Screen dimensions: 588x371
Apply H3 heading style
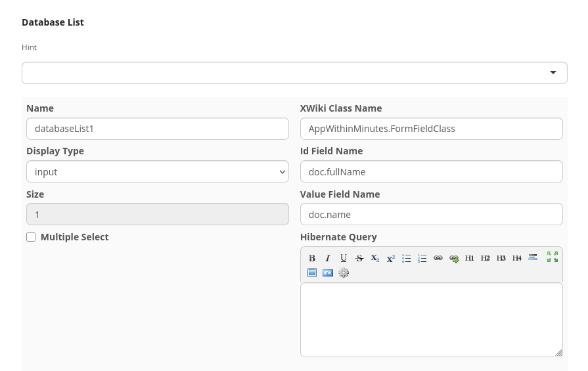pyautogui.click(x=501, y=258)
